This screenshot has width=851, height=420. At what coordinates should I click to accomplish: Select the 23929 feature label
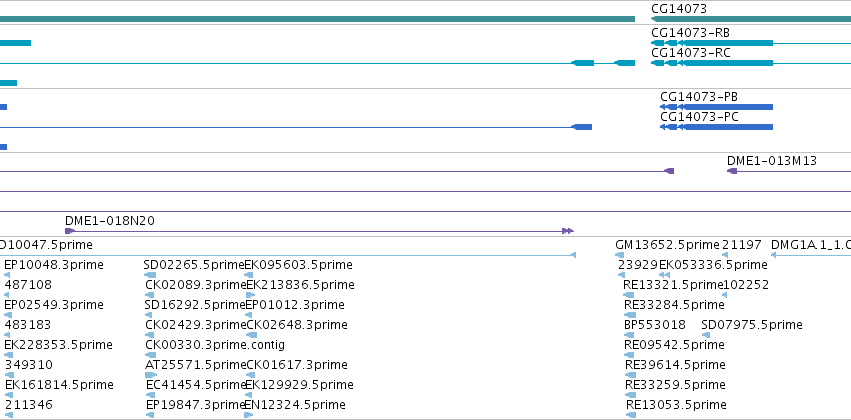pos(638,265)
